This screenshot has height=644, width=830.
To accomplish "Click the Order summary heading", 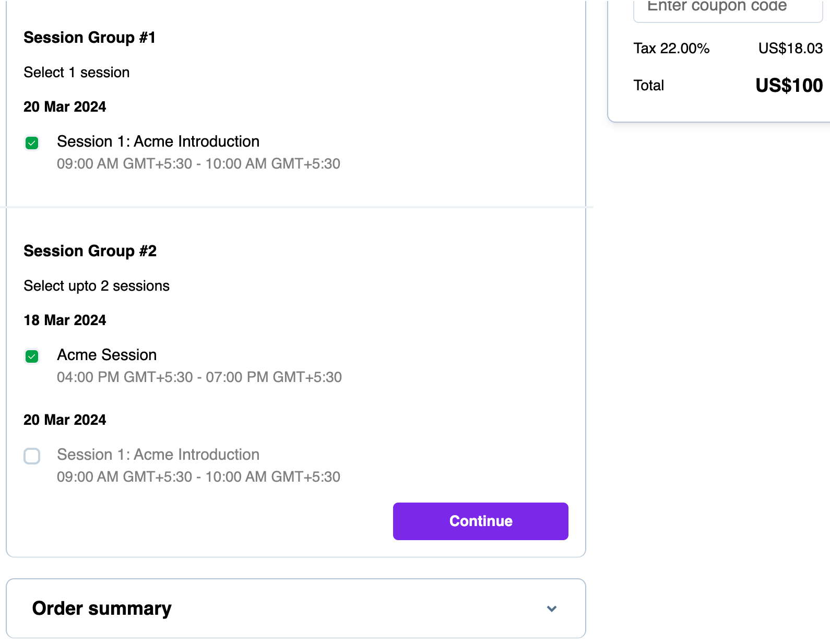I will pyautogui.click(x=102, y=609).
